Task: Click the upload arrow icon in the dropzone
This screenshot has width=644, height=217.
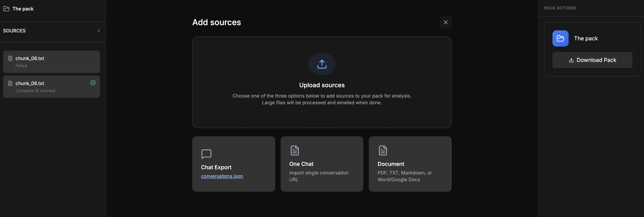Action: 322,64
